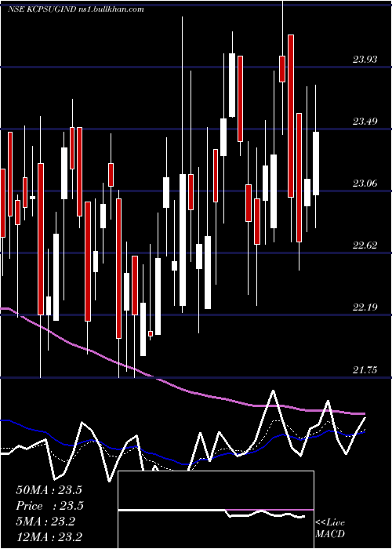Image resolution: width=392 pixels, height=549 pixels.
Task: Click the NSE KCPSUGIND ns1.bullkhan.com title text
Action: [75, 9]
